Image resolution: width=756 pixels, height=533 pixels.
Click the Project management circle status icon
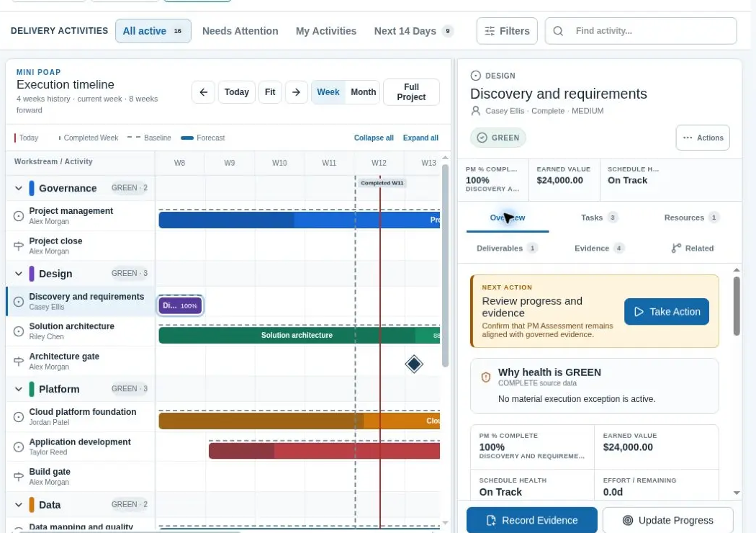tap(18, 216)
